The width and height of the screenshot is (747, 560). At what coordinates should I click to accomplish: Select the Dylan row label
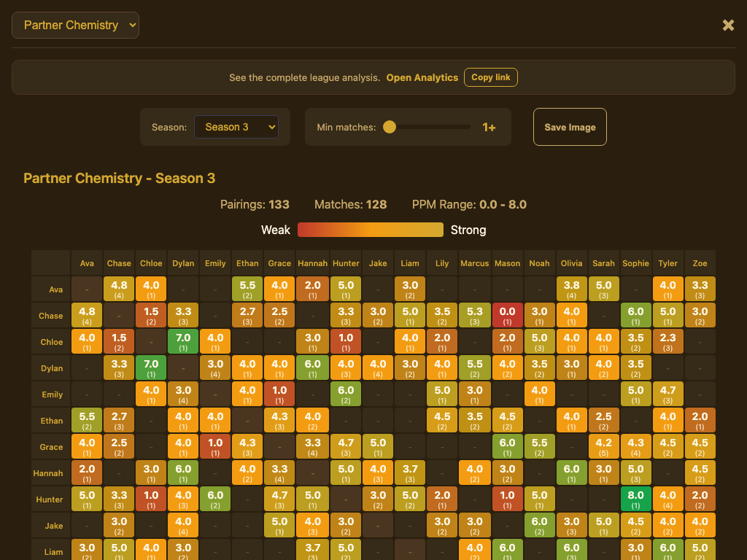point(52,368)
